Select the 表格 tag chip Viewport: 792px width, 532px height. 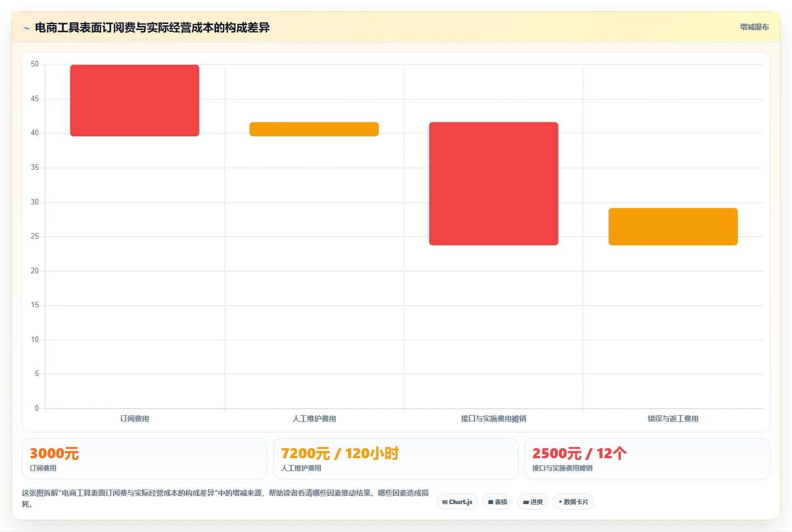pyautogui.click(x=497, y=502)
